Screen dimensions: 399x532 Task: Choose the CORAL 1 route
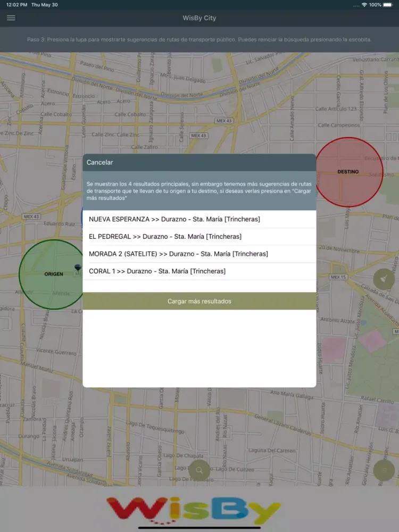199,271
